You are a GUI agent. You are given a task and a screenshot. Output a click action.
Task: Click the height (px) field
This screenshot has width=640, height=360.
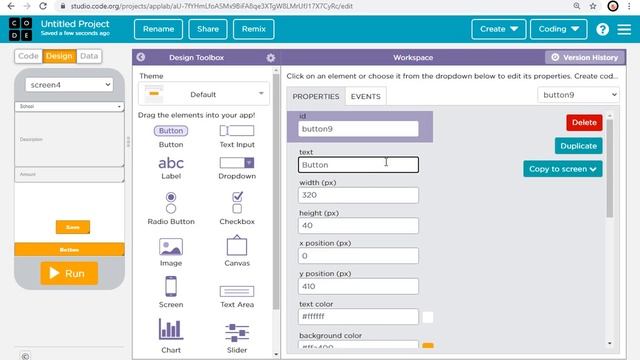358,225
